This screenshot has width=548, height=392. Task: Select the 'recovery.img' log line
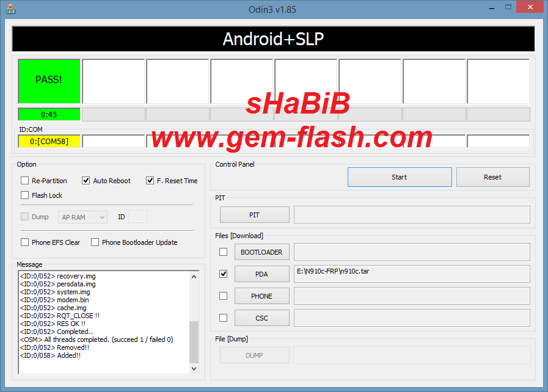click(x=57, y=276)
